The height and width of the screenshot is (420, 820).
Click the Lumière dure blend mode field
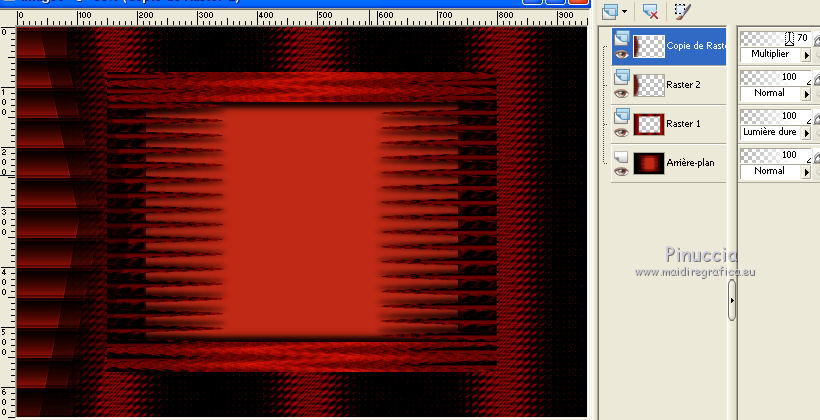point(771,132)
